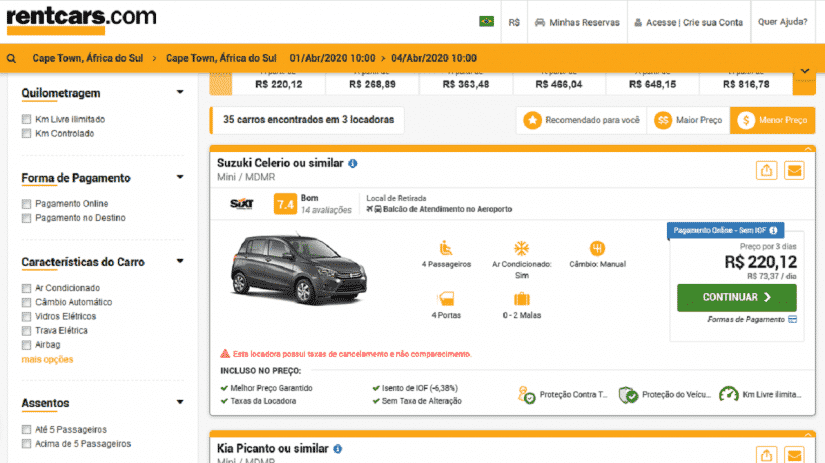
Task: Click the share icon on Suzuki Celerio card
Action: (766, 170)
